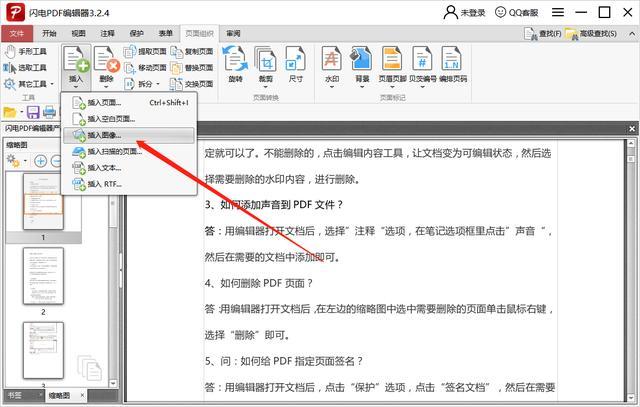The width and height of the screenshot is (640, 407).
Task: Switch to the 视图 tab
Action: pyautogui.click(x=78, y=33)
